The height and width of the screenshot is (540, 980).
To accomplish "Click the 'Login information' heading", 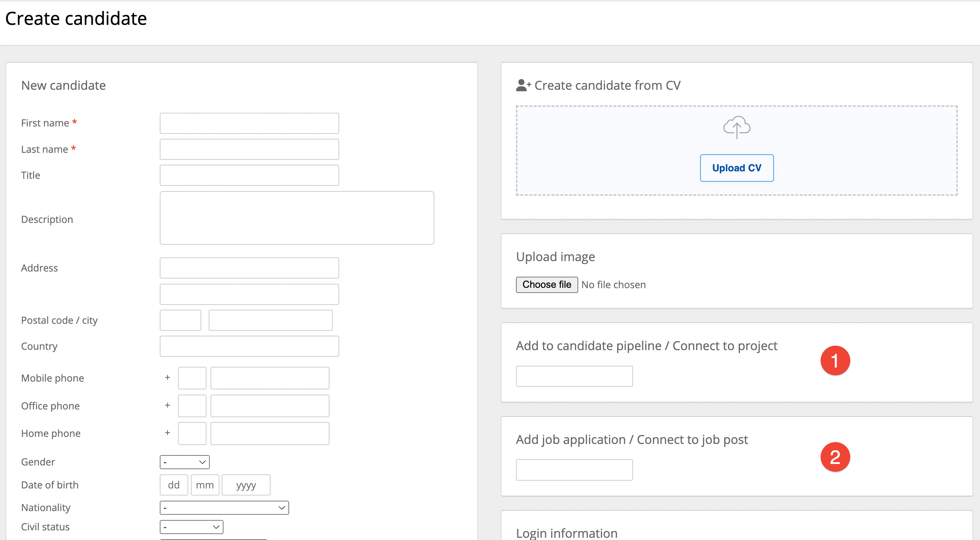I will (x=566, y=533).
